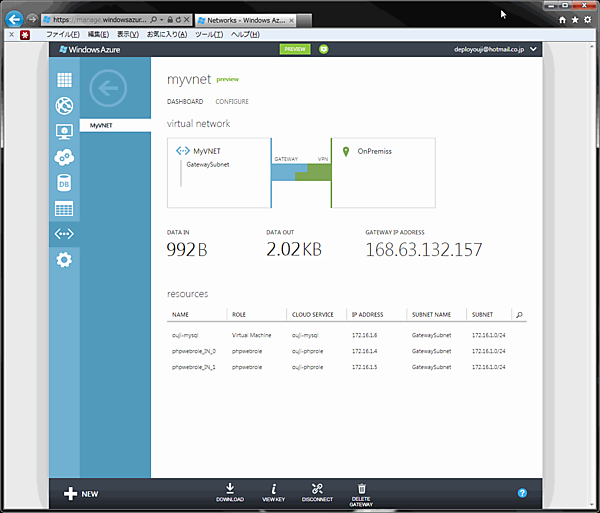Viewport: 600px width, 513px height.
Task: Open Virtual Machines monitor icon in sidebar
Action: [x=64, y=132]
